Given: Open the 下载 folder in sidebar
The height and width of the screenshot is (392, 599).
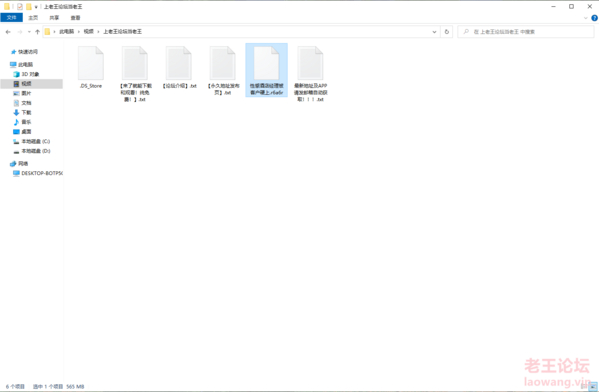Looking at the screenshot, I should pyautogui.click(x=26, y=112).
